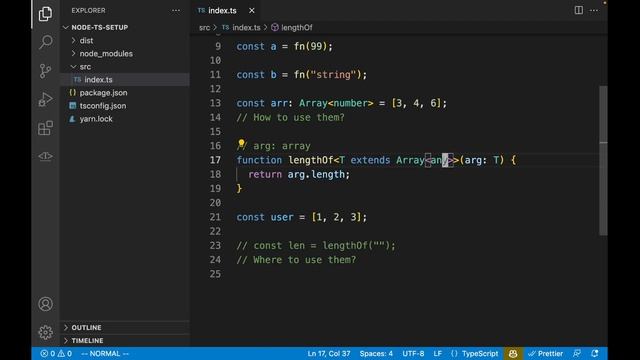Open the Search view in activity bar
Image resolution: width=640 pixels, height=360 pixels.
tap(45, 42)
